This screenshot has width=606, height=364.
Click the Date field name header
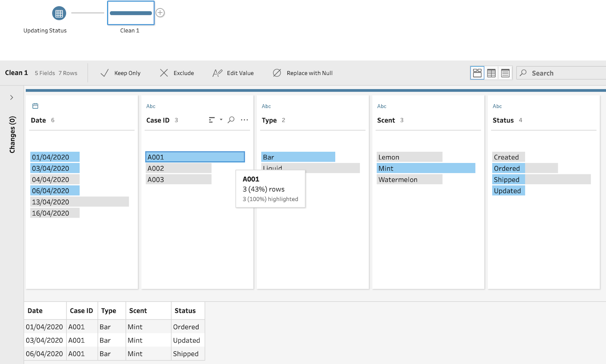(x=38, y=120)
